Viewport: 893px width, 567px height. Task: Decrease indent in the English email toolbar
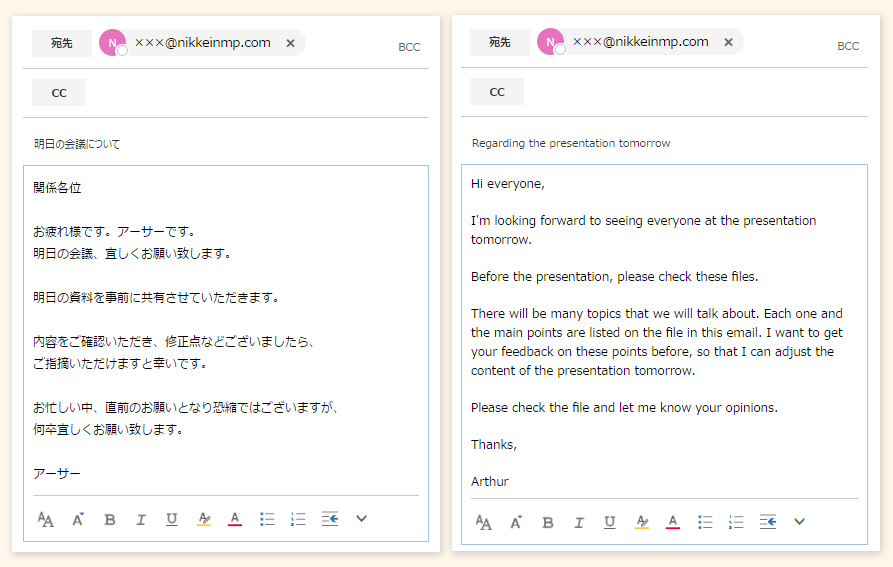(x=768, y=522)
